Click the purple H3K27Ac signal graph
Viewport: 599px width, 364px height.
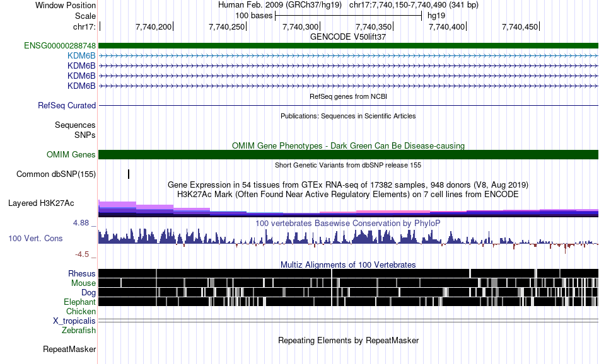[349, 208]
